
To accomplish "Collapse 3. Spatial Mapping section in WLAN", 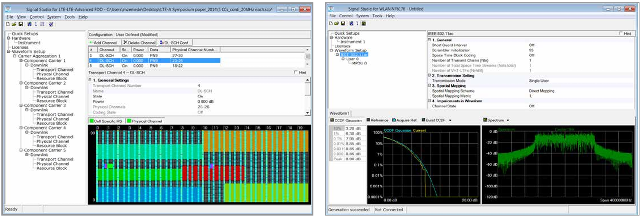I will (x=429, y=85).
